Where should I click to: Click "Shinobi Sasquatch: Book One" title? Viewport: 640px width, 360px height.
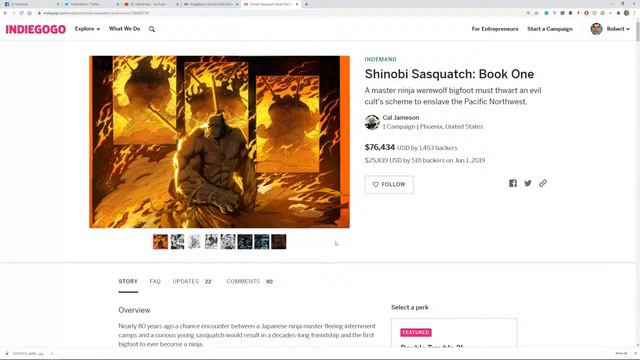pyautogui.click(x=449, y=74)
